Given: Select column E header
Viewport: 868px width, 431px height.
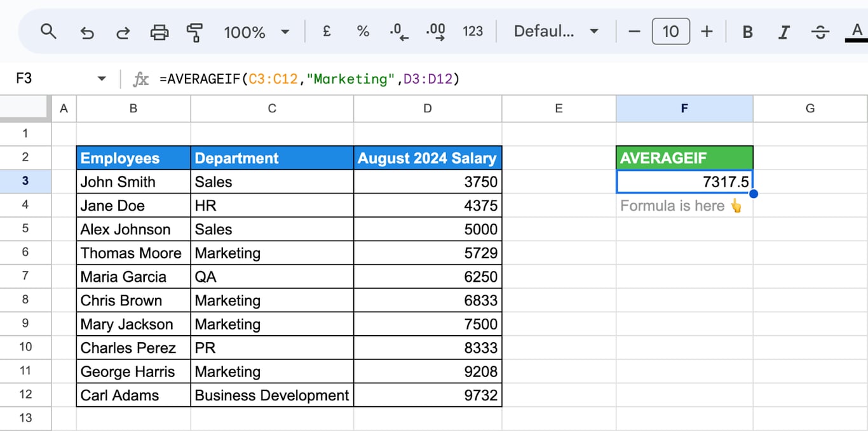Looking at the screenshot, I should coord(559,109).
